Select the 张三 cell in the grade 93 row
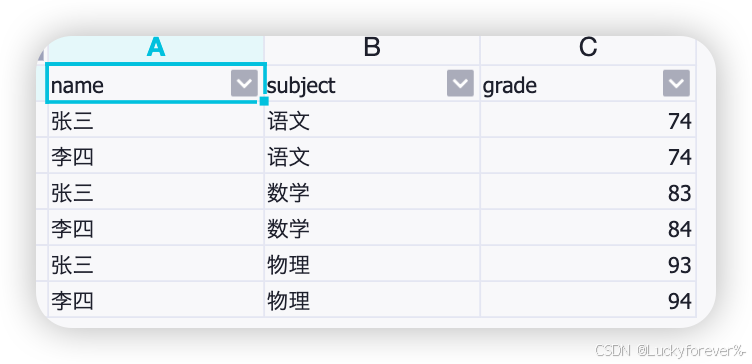This screenshot has width=752, height=364. click(x=156, y=263)
